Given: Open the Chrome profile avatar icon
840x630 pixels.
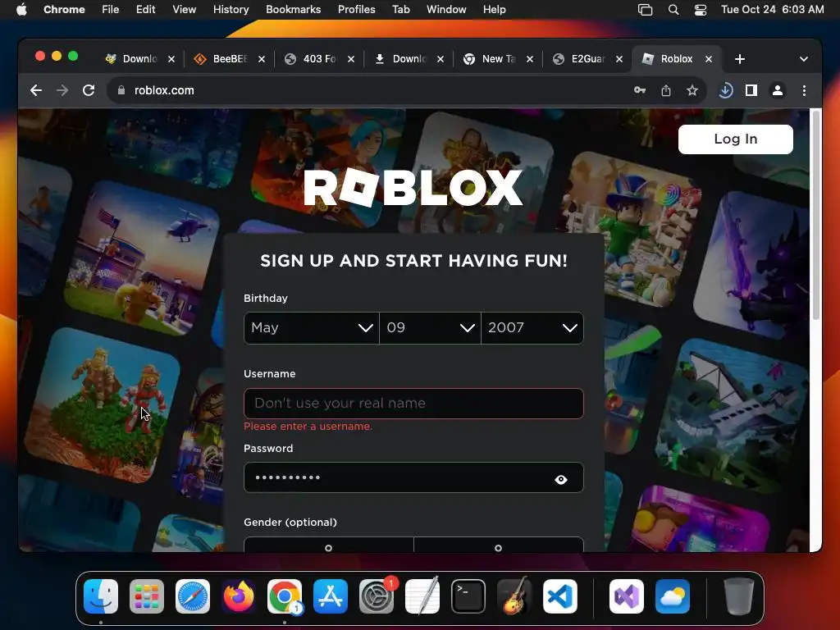Looking at the screenshot, I should (x=778, y=90).
